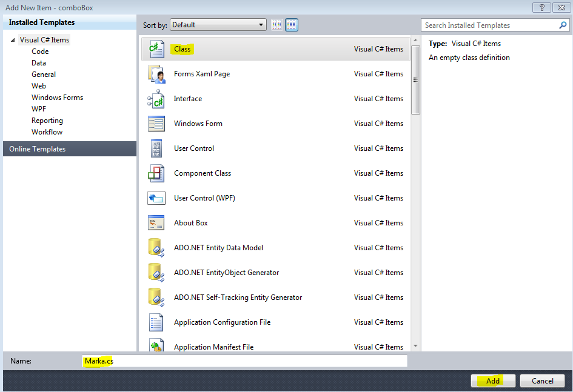573x392 pixels.
Task: Click Visual C# Items in the Class row
Action: [378, 49]
